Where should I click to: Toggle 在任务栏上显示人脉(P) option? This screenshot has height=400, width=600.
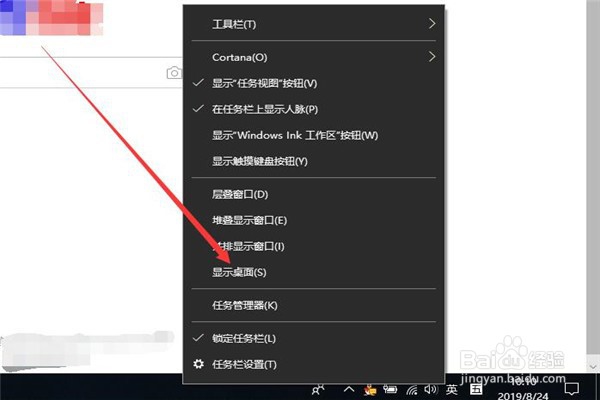[x=313, y=109]
